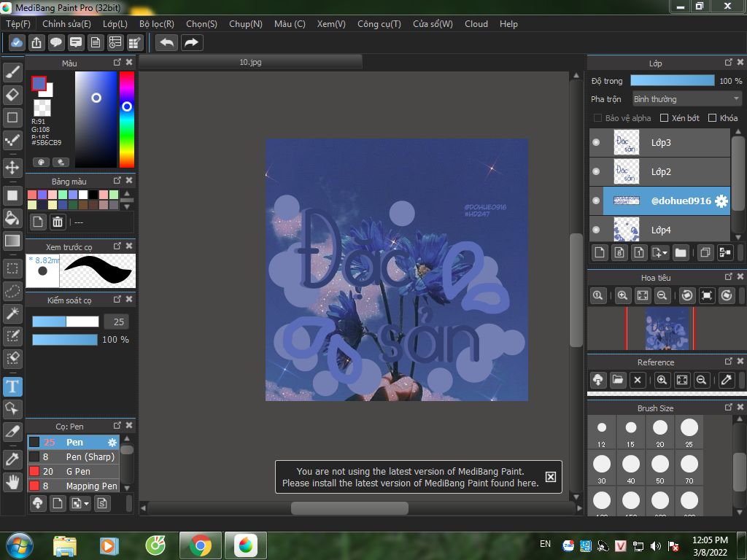Duplicate the selected layer
The height and width of the screenshot is (560, 747).
click(x=705, y=252)
